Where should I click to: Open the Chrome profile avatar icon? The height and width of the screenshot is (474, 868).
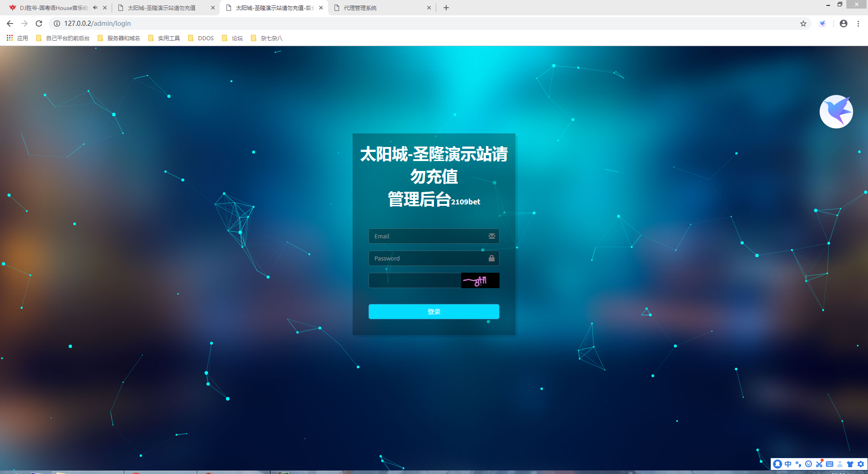point(843,23)
